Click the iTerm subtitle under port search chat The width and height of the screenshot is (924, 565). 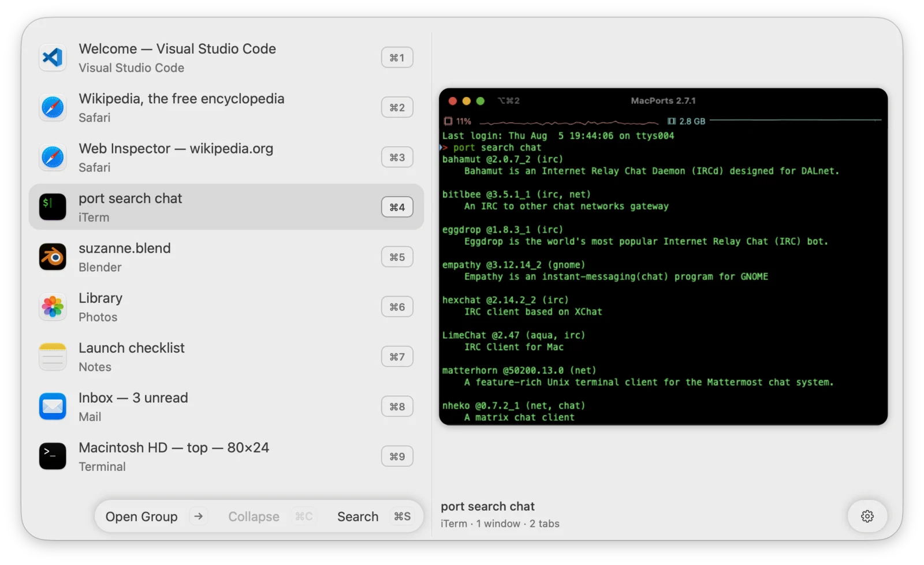click(x=94, y=218)
